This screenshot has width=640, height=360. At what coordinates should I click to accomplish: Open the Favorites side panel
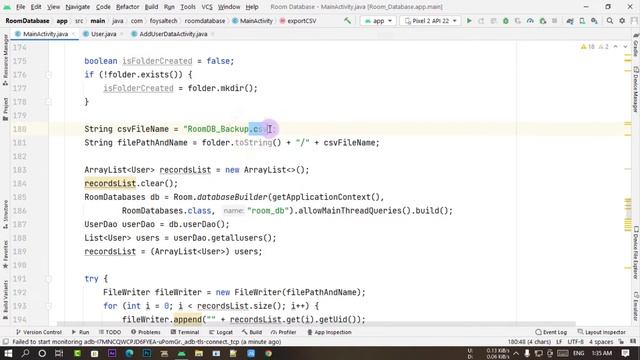tap(5, 254)
